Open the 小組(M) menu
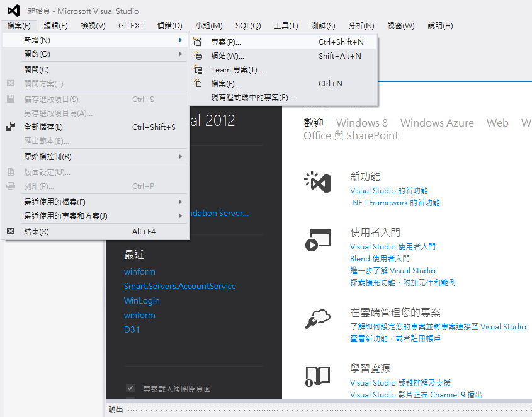Image resolution: width=532 pixels, height=417 pixels. (x=208, y=26)
